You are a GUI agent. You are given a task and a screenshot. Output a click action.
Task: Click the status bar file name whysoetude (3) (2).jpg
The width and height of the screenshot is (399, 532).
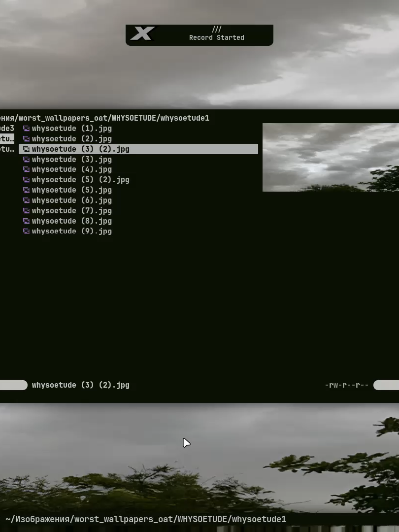[x=81, y=385]
